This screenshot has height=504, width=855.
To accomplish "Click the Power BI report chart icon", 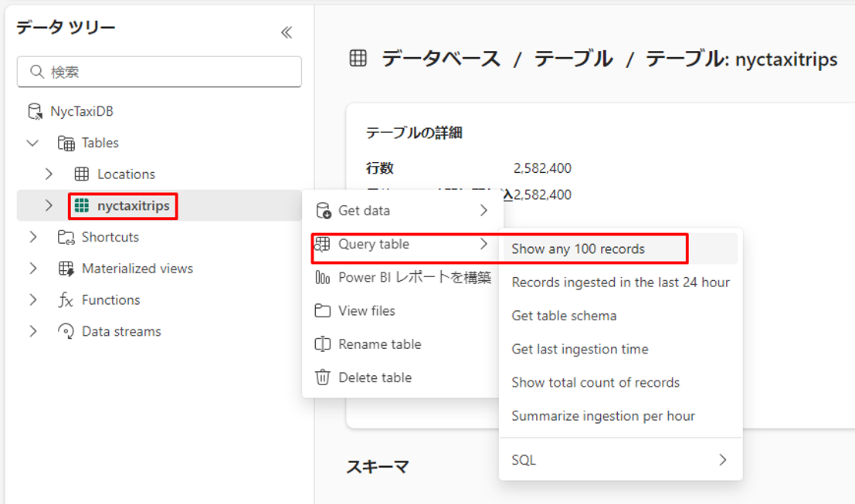I will [323, 278].
